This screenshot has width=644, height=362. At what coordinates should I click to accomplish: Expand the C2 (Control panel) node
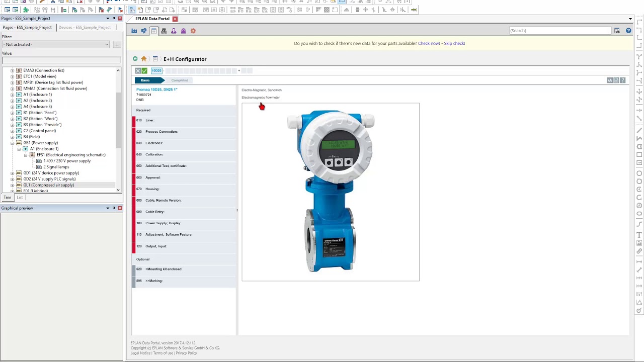click(12, 131)
